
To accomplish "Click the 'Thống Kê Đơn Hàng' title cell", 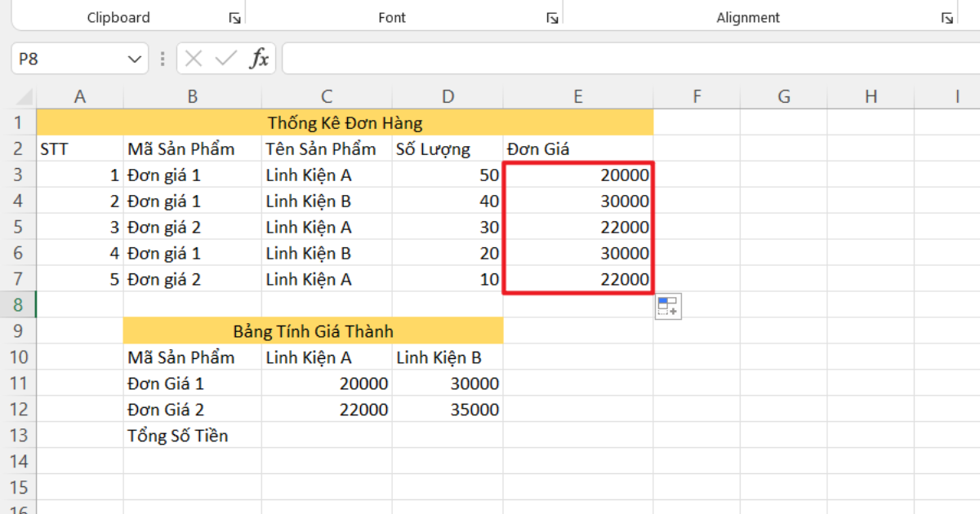I will point(345,122).
